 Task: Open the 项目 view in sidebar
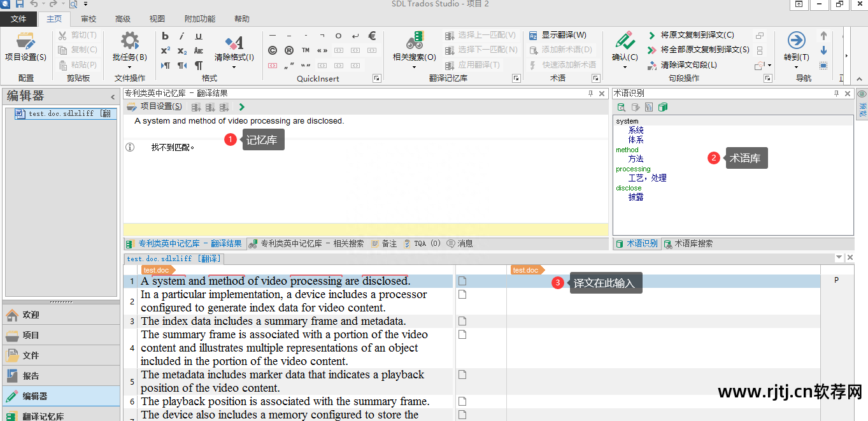(31, 335)
